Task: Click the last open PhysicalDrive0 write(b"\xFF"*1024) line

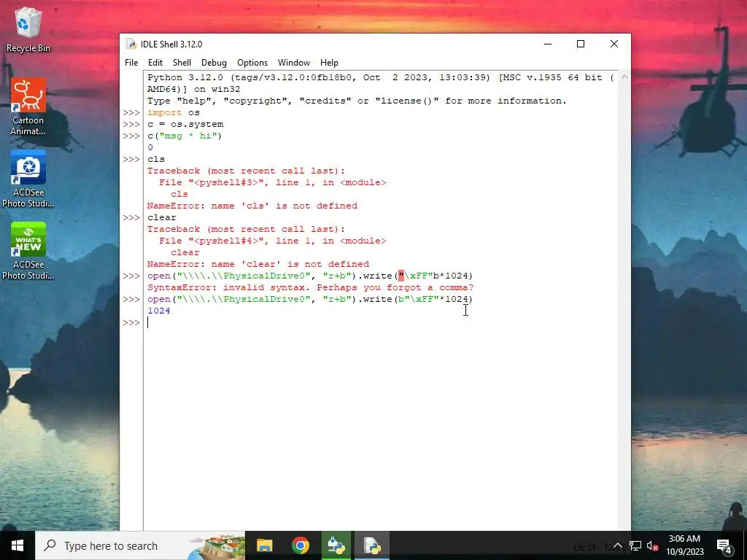Action: (x=309, y=300)
